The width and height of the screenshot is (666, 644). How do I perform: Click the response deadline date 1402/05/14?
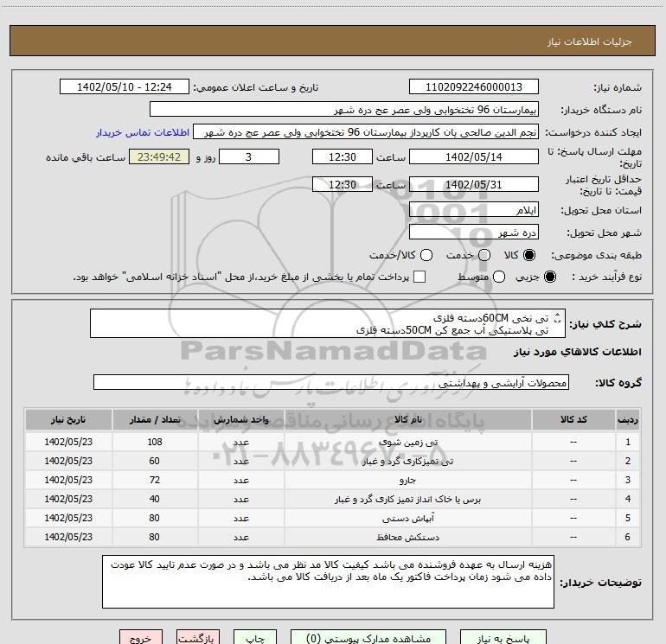pyautogui.click(x=474, y=156)
